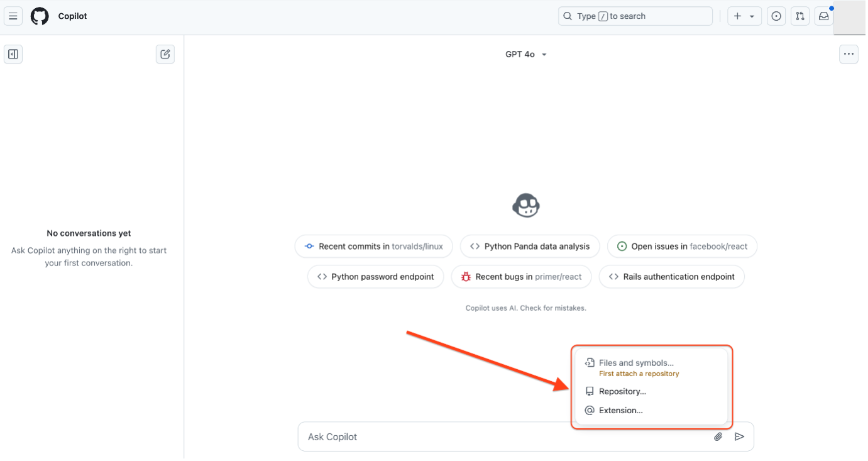This screenshot has width=868, height=461.
Task: Click the paperclip attach icon
Action: pyautogui.click(x=718, y=436)
